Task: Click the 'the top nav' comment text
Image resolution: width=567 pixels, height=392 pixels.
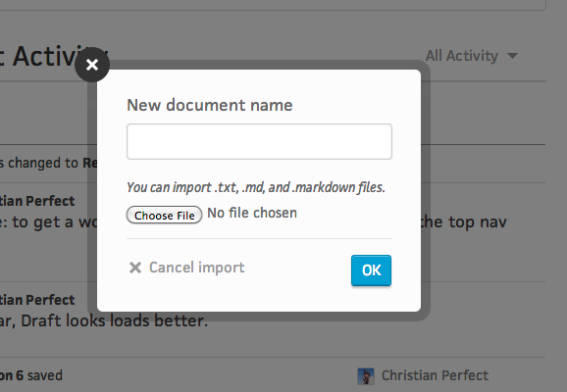Action: pyautogui.click(x=464, y=221)
